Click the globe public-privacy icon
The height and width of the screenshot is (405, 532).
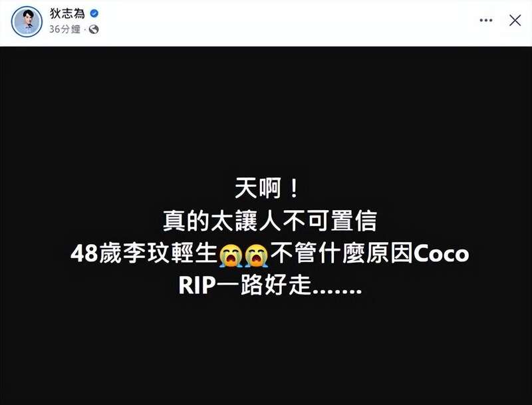[x=94, y=29]
